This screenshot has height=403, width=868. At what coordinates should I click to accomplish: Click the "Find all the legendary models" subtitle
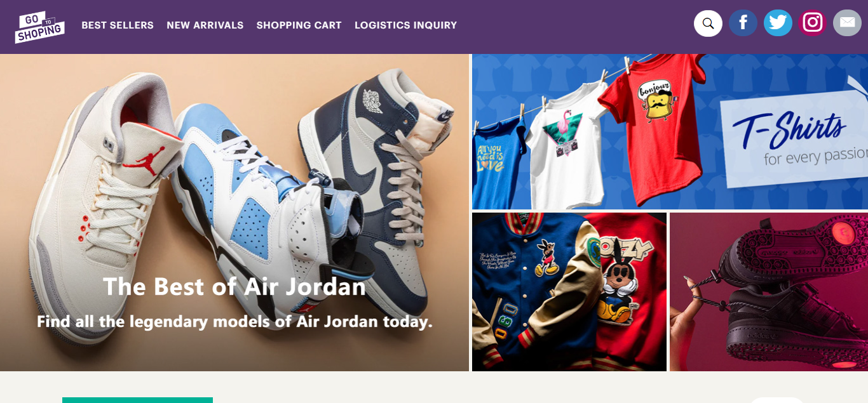(x=234, y=321)
